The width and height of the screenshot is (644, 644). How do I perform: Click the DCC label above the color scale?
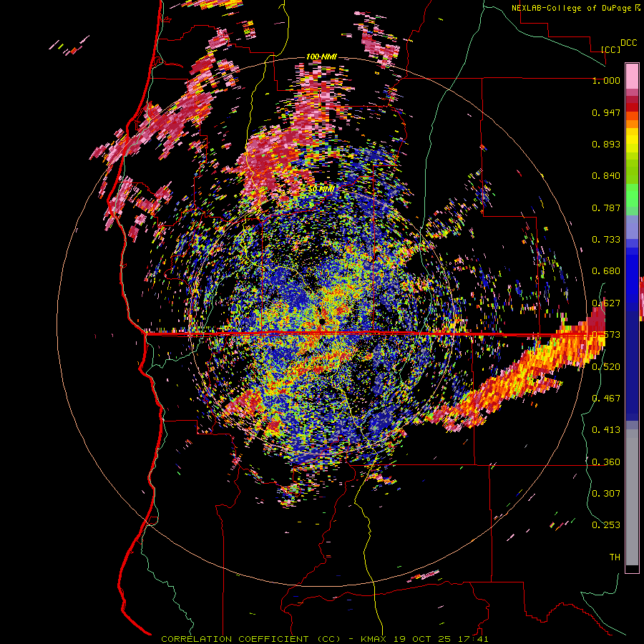click(628, 43)
